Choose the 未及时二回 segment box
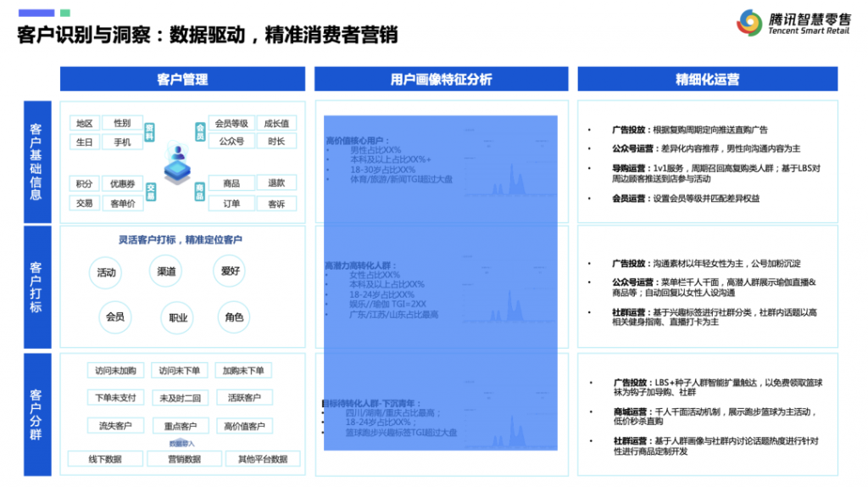Screen dimensions: 868x487 180,398
